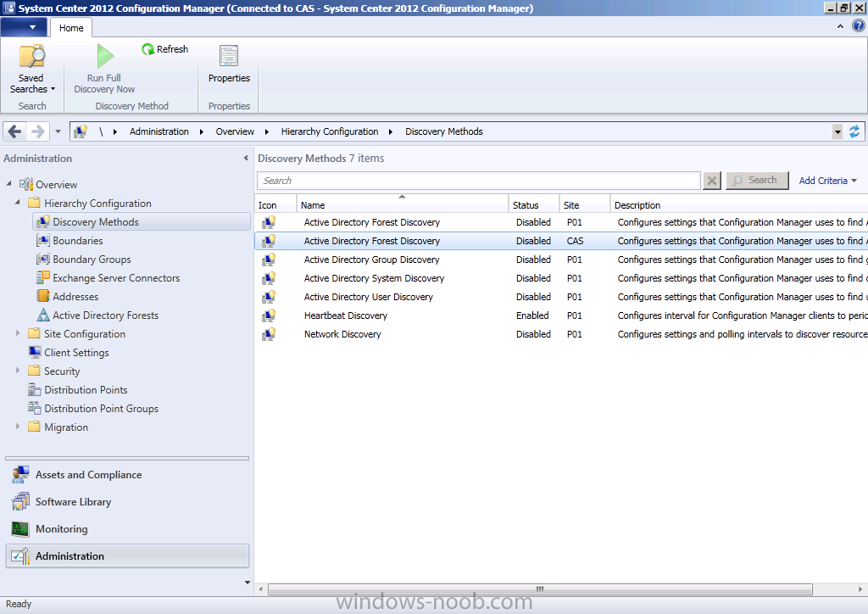This screenshot has width=868, height=614.
Task: Sort list by Site column
Action: [x=585, y=204]
